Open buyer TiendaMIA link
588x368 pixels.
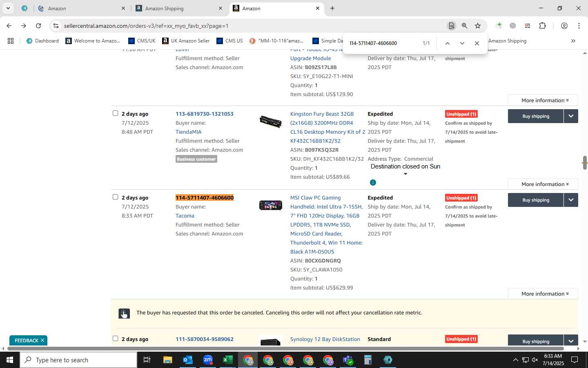pyautogui.click(x=188, y=132)
